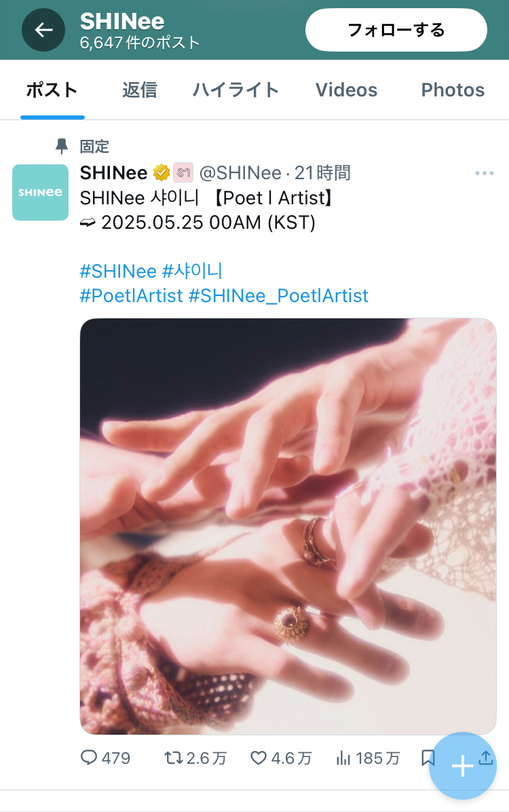Open the #SHINee_PoetIArtist hashtag
Viewport: 509px width, 812px height.
tap(278, 296)
